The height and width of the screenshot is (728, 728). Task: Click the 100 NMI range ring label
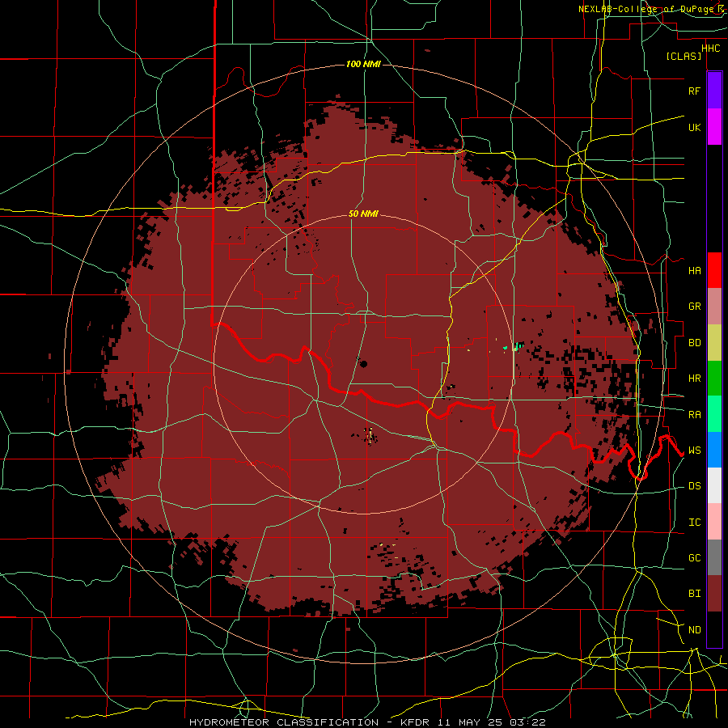point(363,64)
